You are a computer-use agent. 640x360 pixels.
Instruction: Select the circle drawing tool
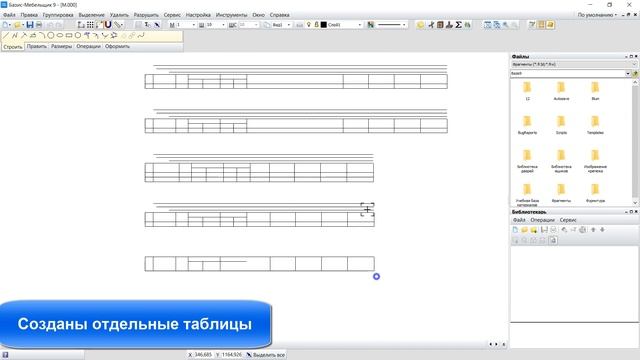pos(51,36)
